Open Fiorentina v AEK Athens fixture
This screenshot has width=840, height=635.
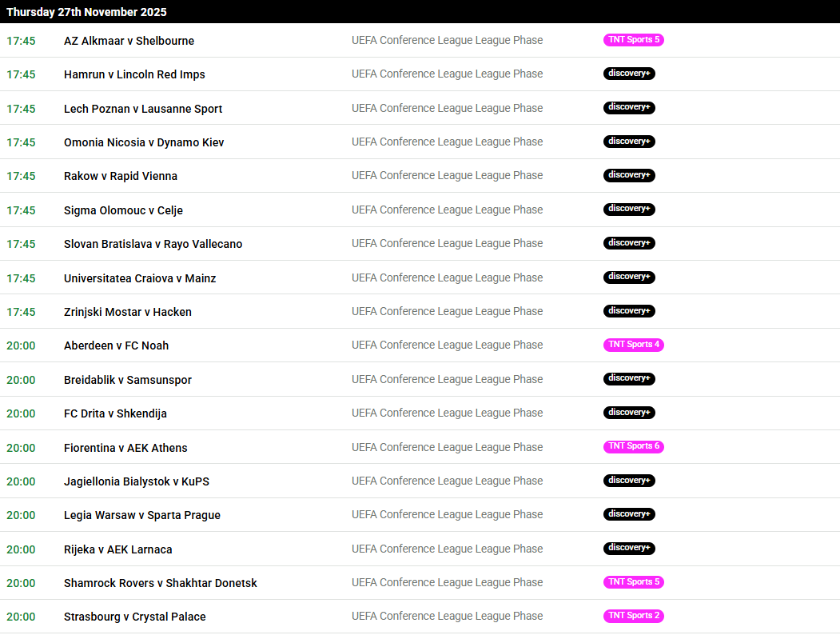125,448
